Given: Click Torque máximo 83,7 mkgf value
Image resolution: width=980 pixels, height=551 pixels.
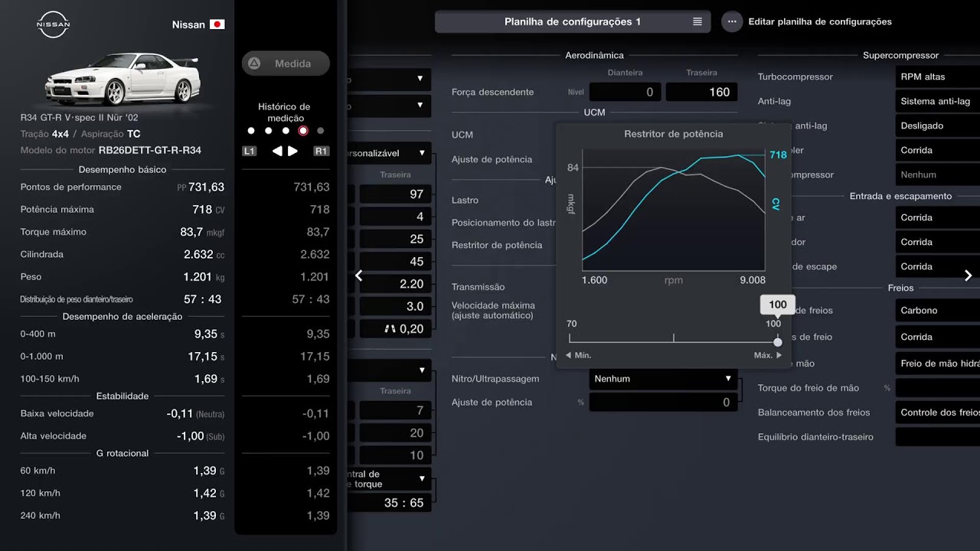Looking at the screenshot, I should [202, 232].
